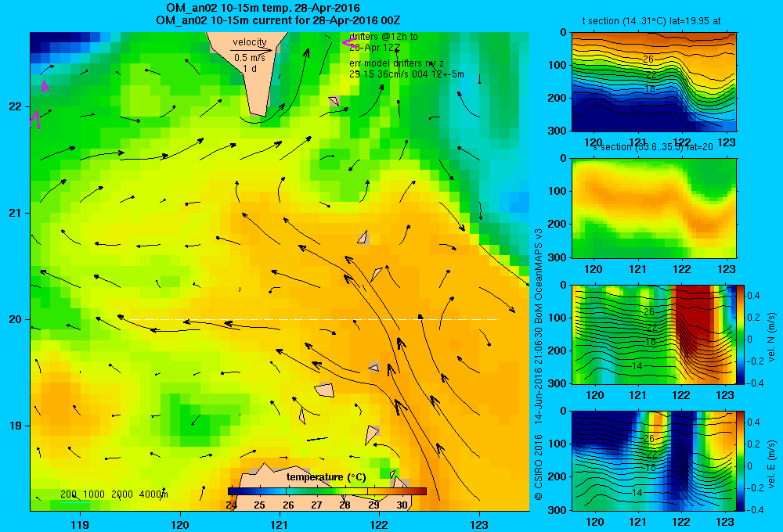The height and width of the screenshot is (532, 783).
Task: Click the latitude '19' label on the main map axis
Action: [x=15, y=426]
